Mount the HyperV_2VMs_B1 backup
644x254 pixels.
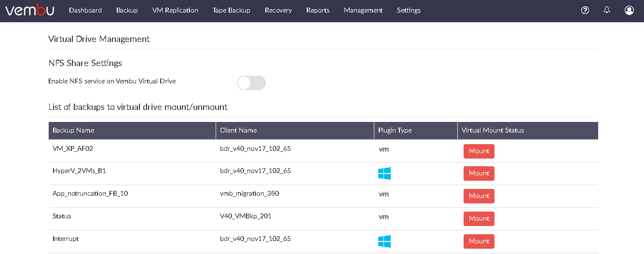coord(479,174)
